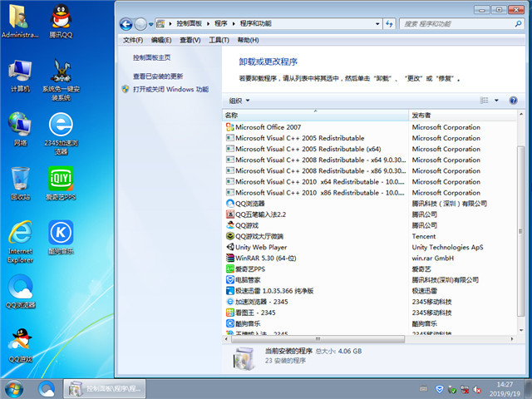Open Internet Explorer from the desktop
532x399 pixels.
[x=20, y=242]
